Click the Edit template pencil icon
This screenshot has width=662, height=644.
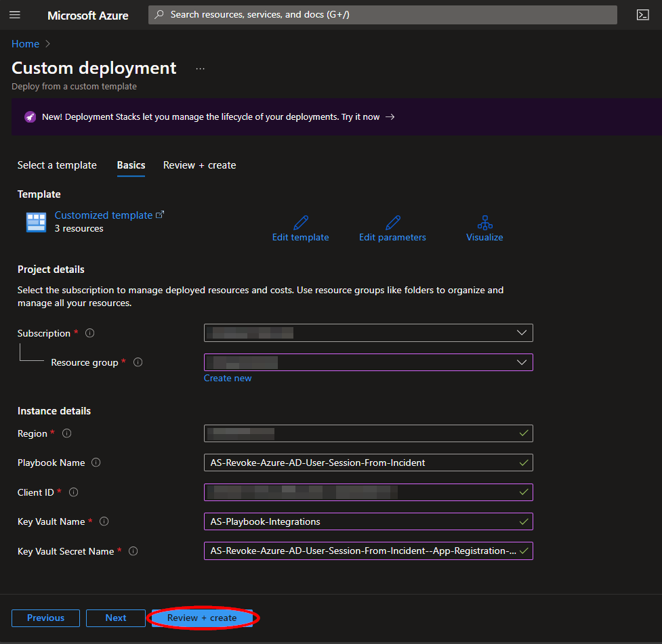301,222
